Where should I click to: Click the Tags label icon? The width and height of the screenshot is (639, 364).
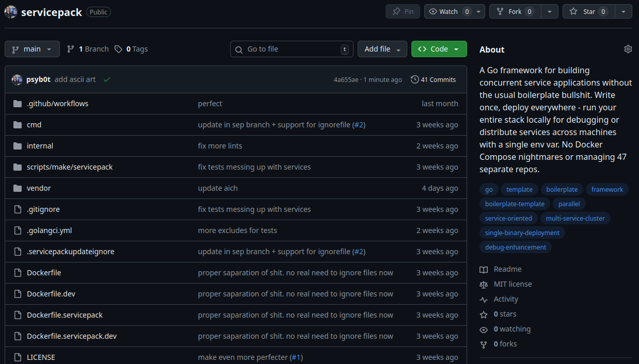coord(118,48)
